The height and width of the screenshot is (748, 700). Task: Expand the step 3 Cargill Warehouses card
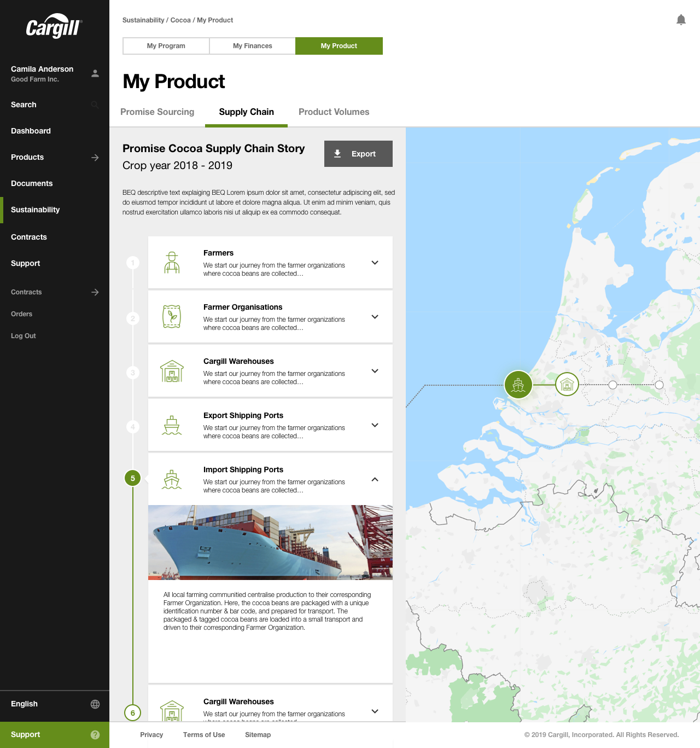pyautogui.click(x=375, y=371)
